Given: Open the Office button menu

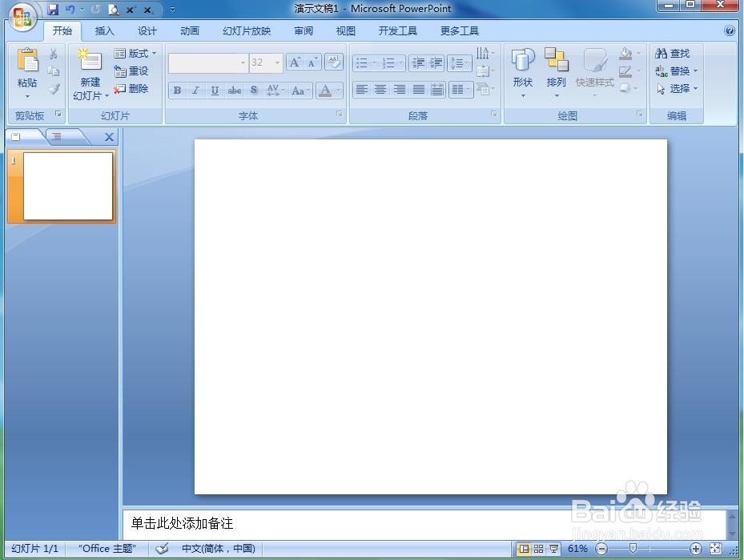Looking at the screenshot, I should pos(22,18).
